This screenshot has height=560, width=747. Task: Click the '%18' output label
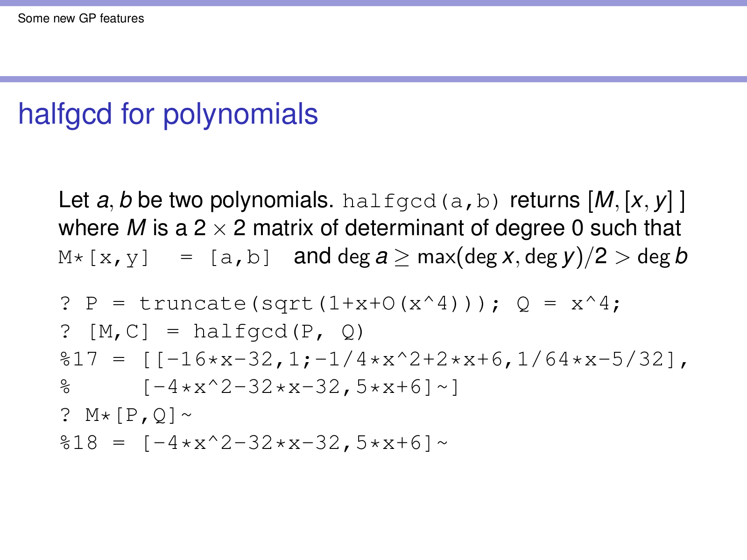click(78, 443)
